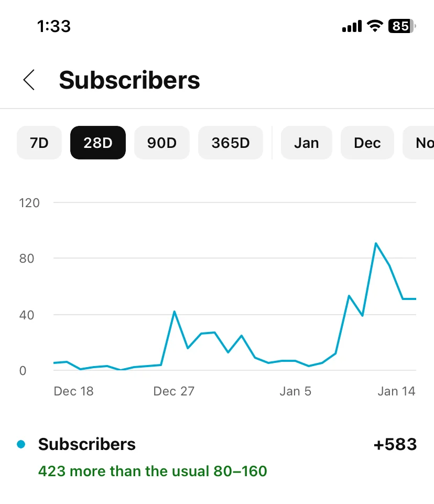Select the 28D time range

tap(98, 143)
